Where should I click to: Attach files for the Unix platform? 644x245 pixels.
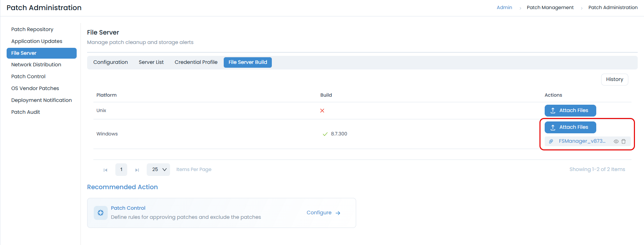(570, 111)
